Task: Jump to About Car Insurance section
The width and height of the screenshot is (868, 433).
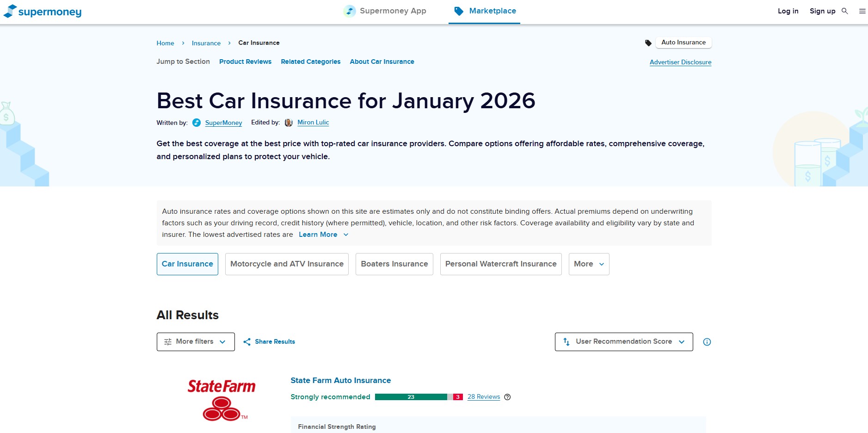Action: tap(382, 62)
